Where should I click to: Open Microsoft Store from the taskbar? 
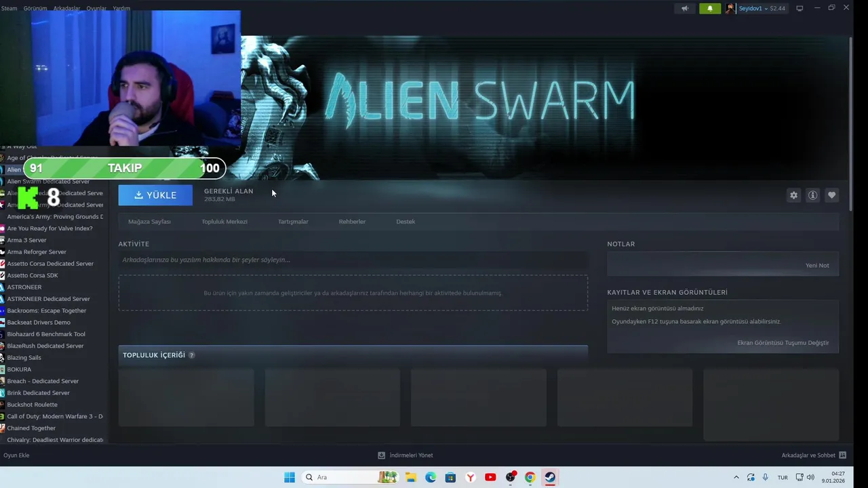point(450,477)
